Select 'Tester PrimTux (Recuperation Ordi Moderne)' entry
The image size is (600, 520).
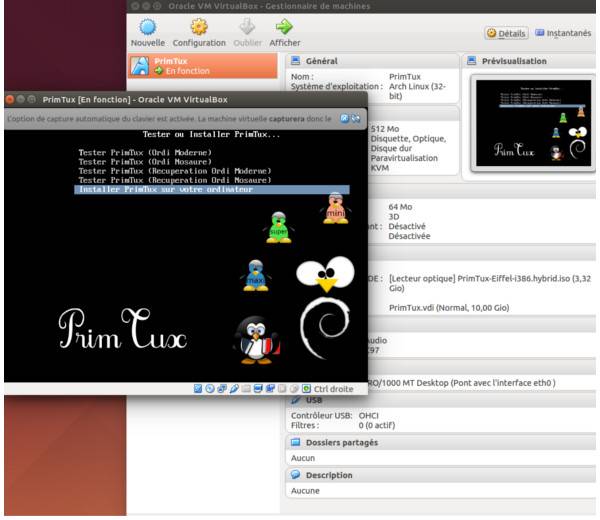[175, 171]
